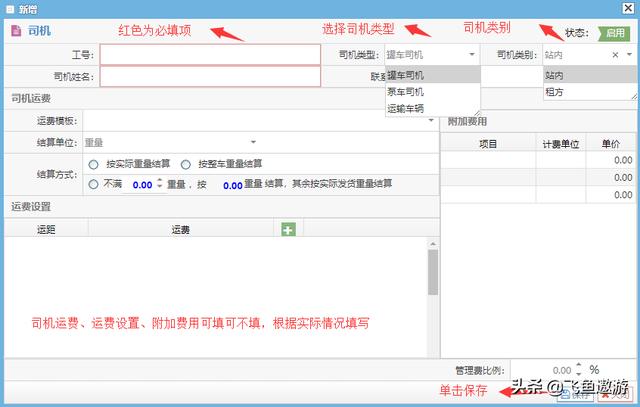Expand the 司机类别 dropdown arrow
The width and height of the screenshot is (640, 407).
point(630,55)
